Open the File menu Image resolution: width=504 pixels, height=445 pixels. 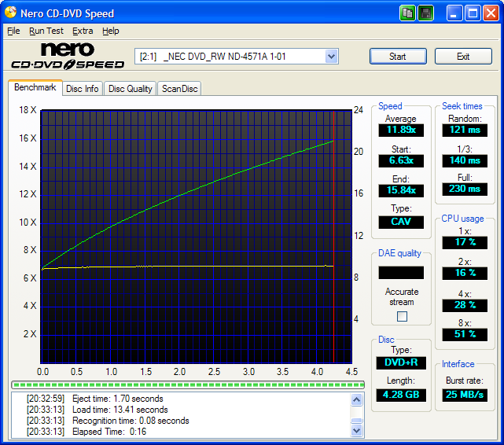click(x=13, y=31)
